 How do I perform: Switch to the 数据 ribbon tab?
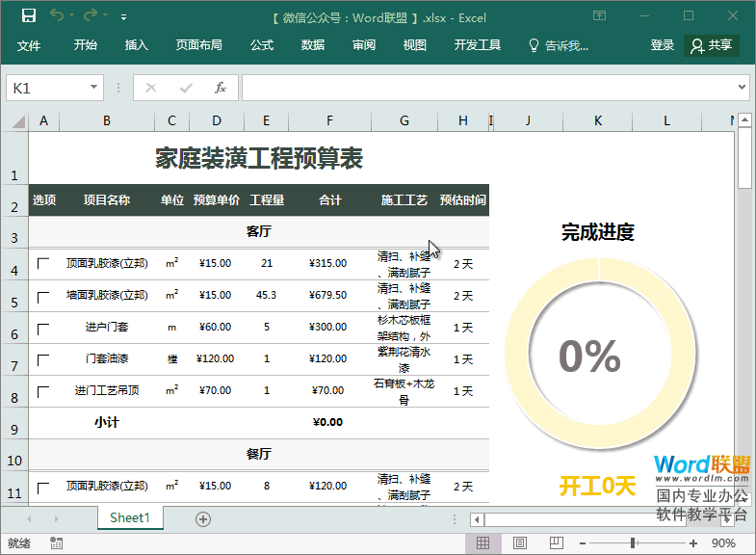click(x=312, y=45)
